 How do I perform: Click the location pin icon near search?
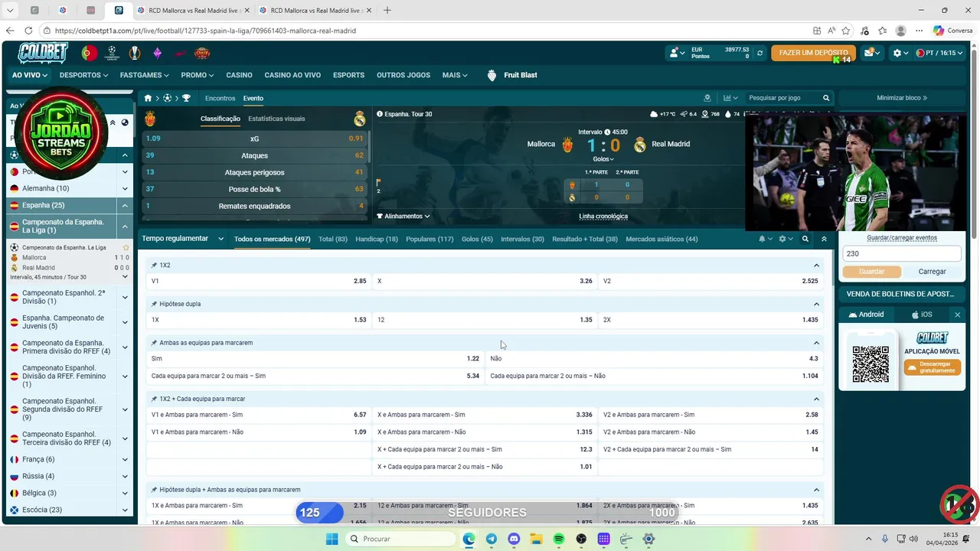pos(707,98)
